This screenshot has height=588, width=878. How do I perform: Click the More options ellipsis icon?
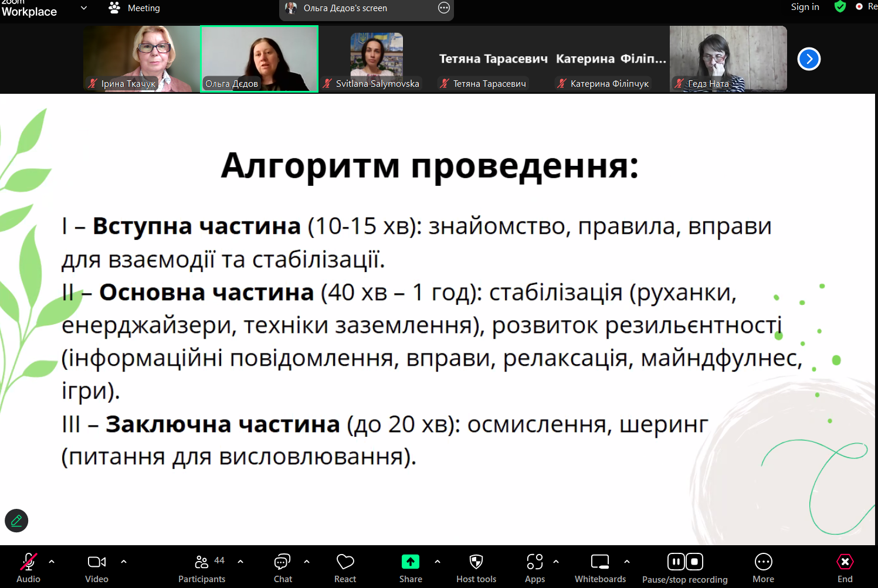[763, 563]
